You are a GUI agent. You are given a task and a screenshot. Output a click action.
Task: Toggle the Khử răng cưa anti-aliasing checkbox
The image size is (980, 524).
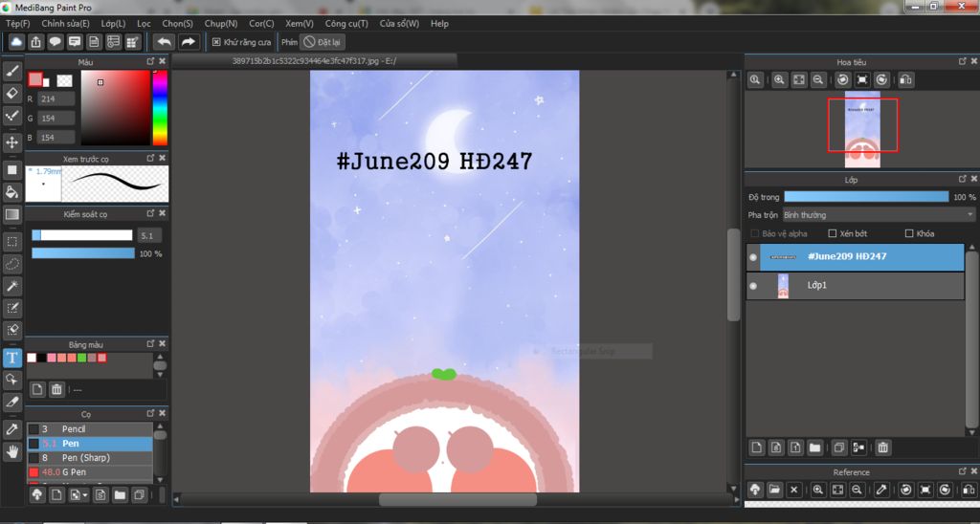[216, 42]
